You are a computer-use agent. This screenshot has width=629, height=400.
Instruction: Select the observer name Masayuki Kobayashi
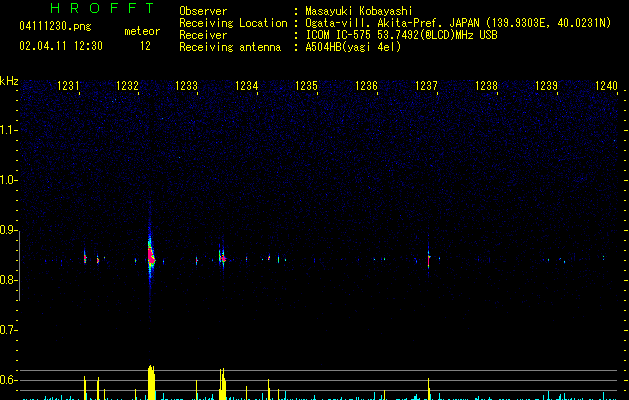point(359,11)
